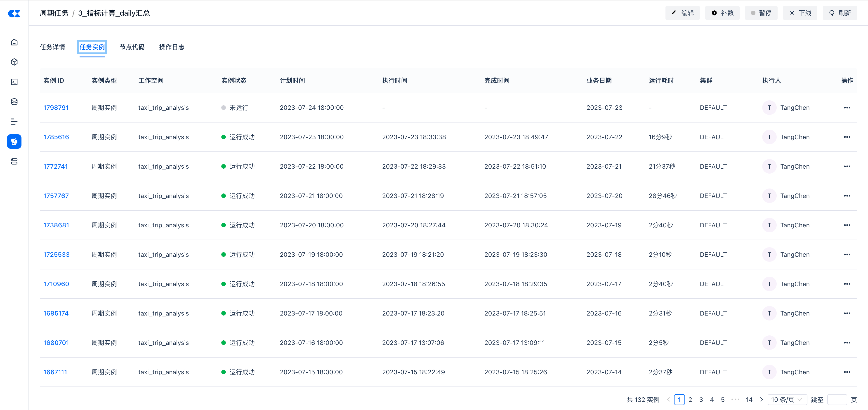Click the database cylinder sidebar icon
Screen dimensions: 868x410
pos(14,102)
